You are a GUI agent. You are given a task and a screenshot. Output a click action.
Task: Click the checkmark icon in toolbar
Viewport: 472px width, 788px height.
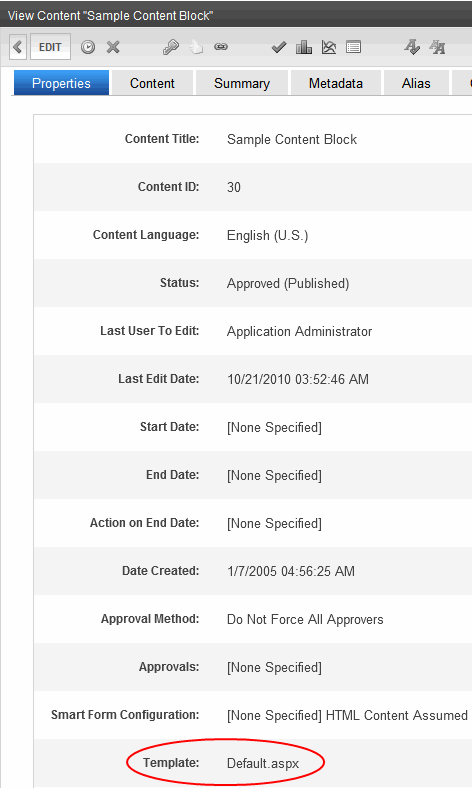[x=278, y=48]
